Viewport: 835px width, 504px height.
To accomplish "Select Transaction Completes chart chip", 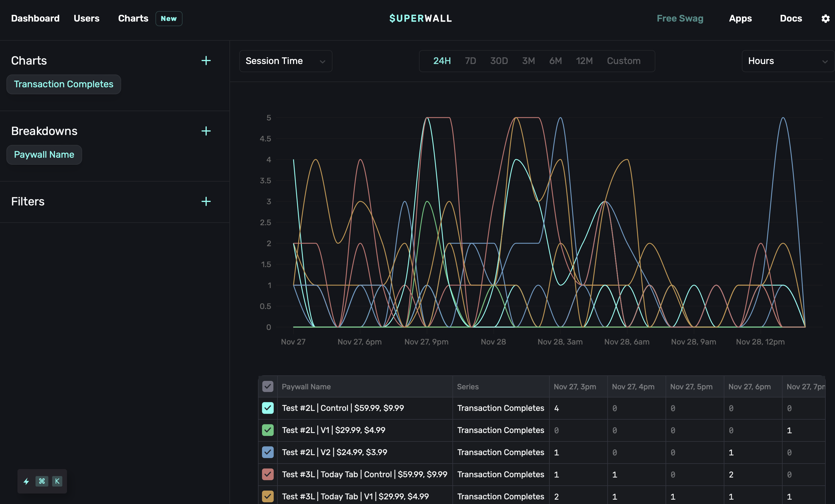I will click(x=64, y=84).
